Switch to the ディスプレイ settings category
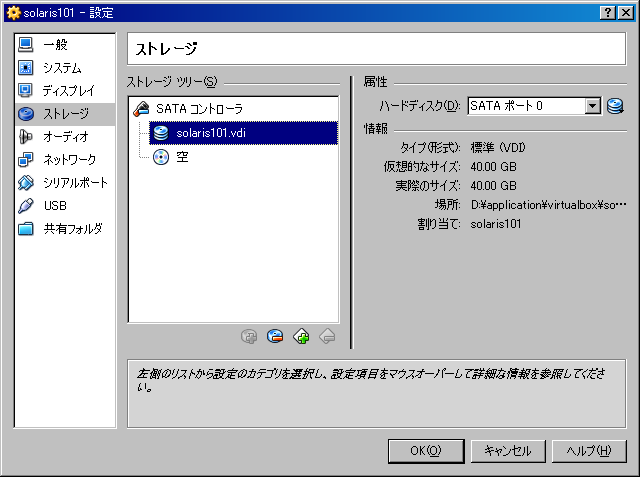 pos(65,91)
